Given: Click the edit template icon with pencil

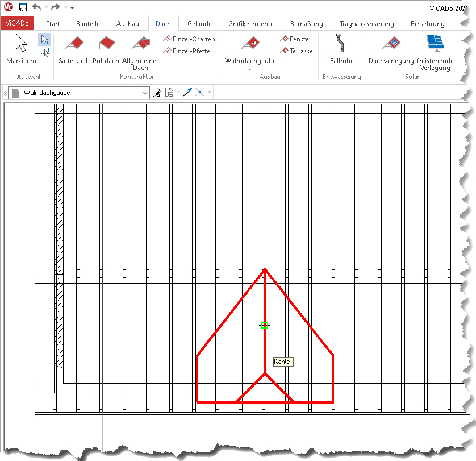Looking at the screenshot, I should pyautogui.click(x=156, y=92).
